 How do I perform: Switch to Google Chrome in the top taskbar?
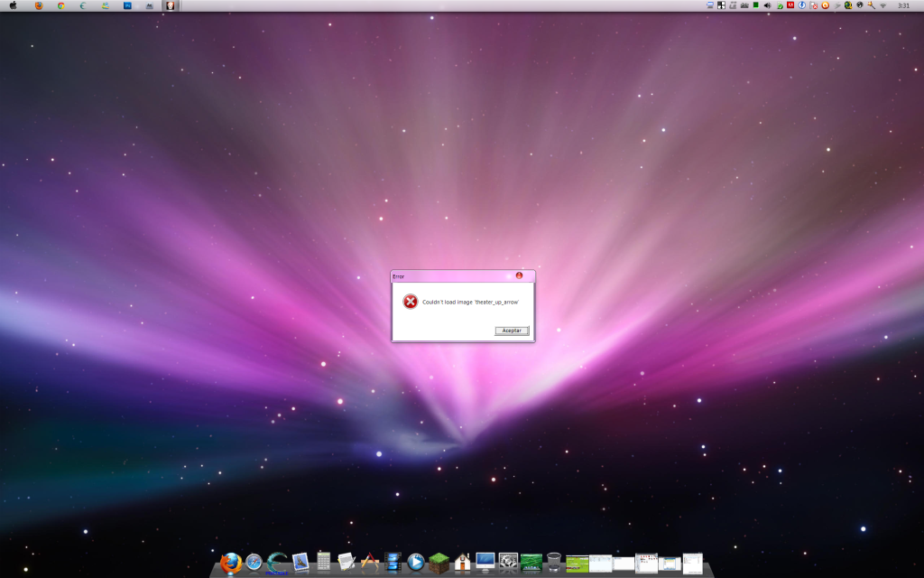60,5
